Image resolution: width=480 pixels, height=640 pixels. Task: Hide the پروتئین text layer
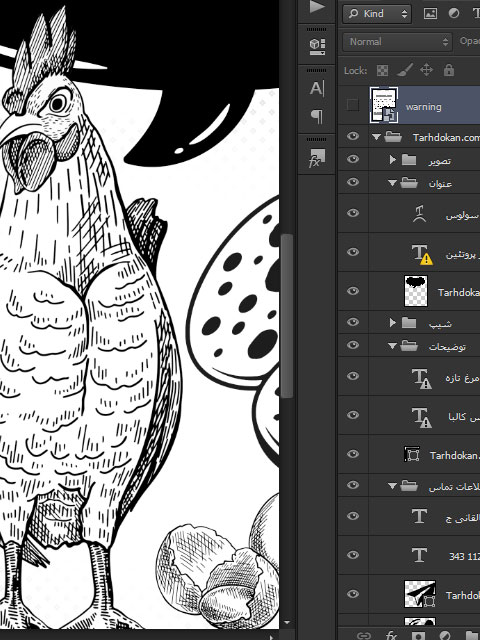353,252
